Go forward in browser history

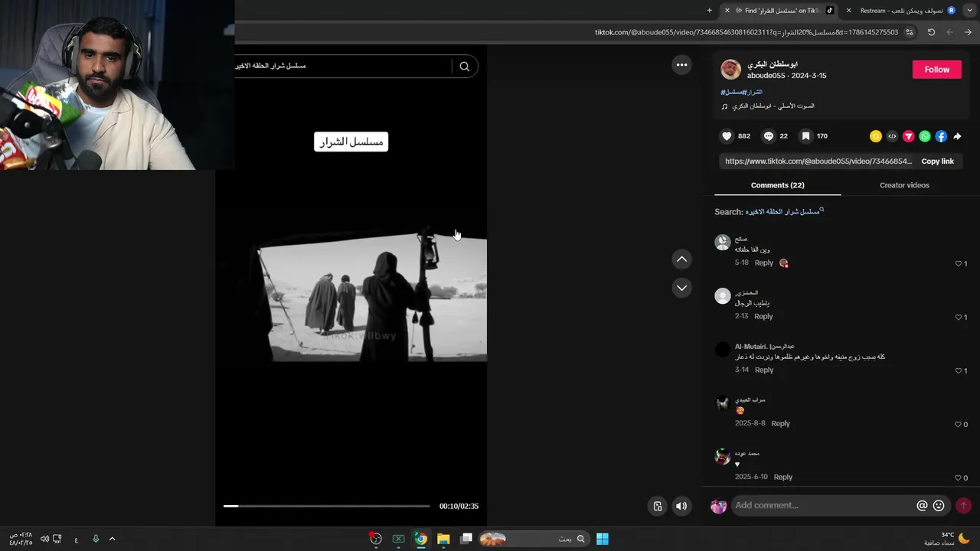pyautogui.click(x=949, y=32)
